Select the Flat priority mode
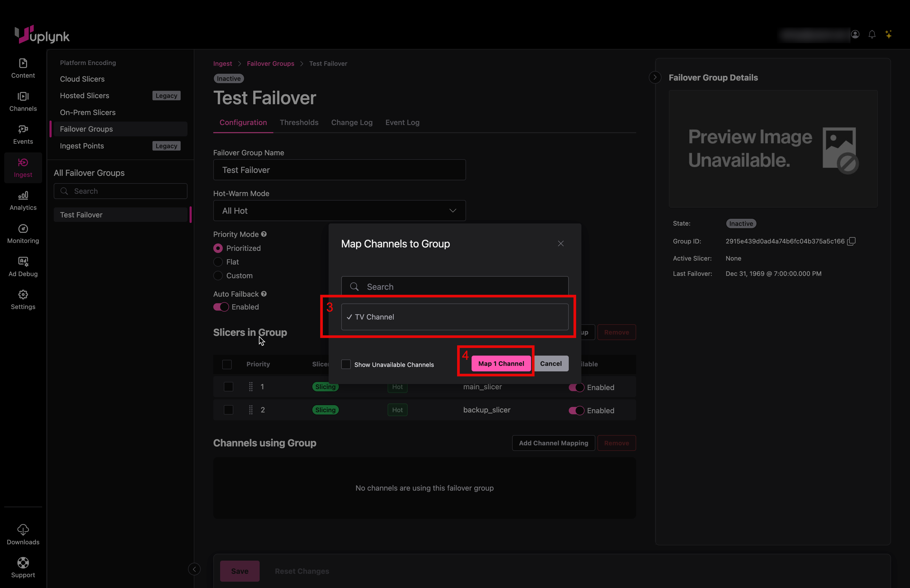The width and height of the screenshot is (910, 588). tap(218, 262)
